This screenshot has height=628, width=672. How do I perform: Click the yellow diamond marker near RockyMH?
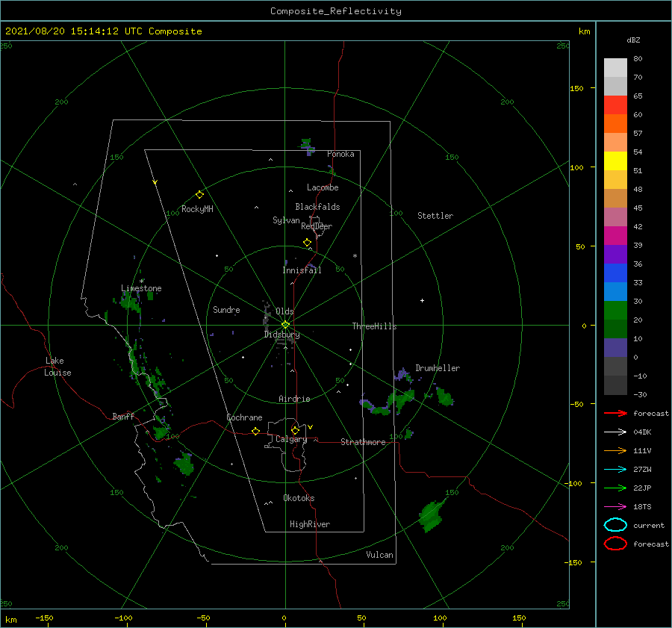[x=199, y=195]
